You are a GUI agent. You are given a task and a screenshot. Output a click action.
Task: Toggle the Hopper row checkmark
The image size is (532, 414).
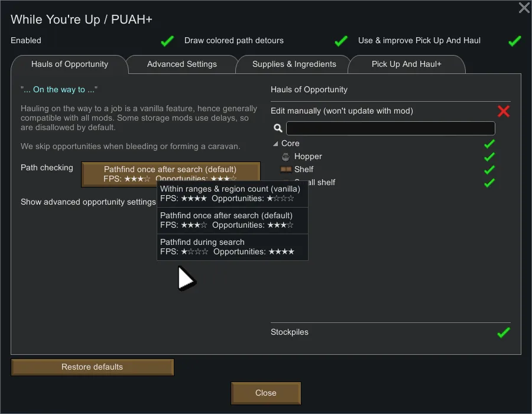[x=489, y=157]
